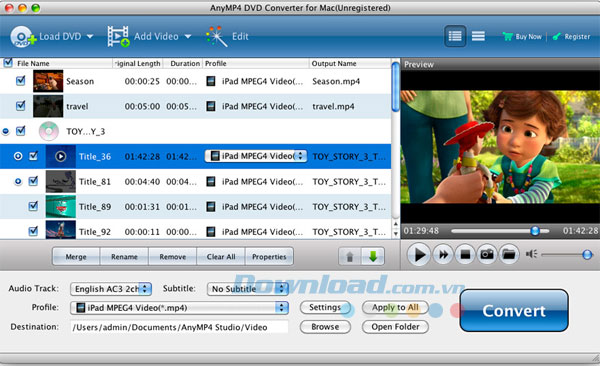Image resolution: width=600 pixels, height=366 pixels.
Task: Expand the Title_36 row details
Action: [18, 156]
